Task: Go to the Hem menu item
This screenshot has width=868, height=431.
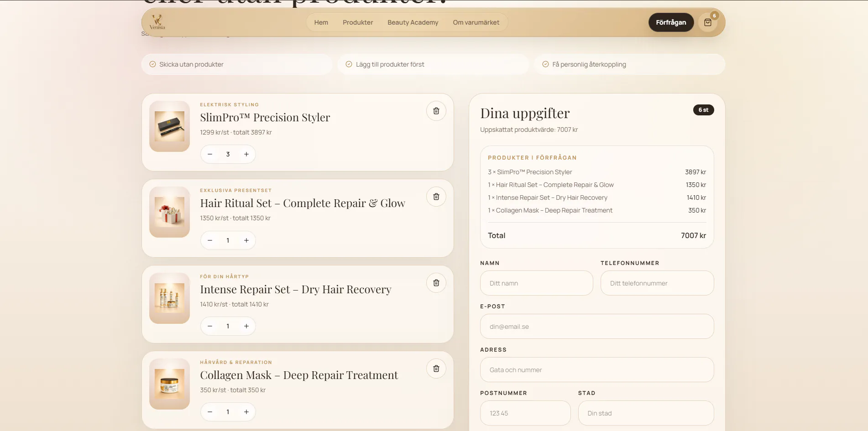Action: click(x=321, y=22)
